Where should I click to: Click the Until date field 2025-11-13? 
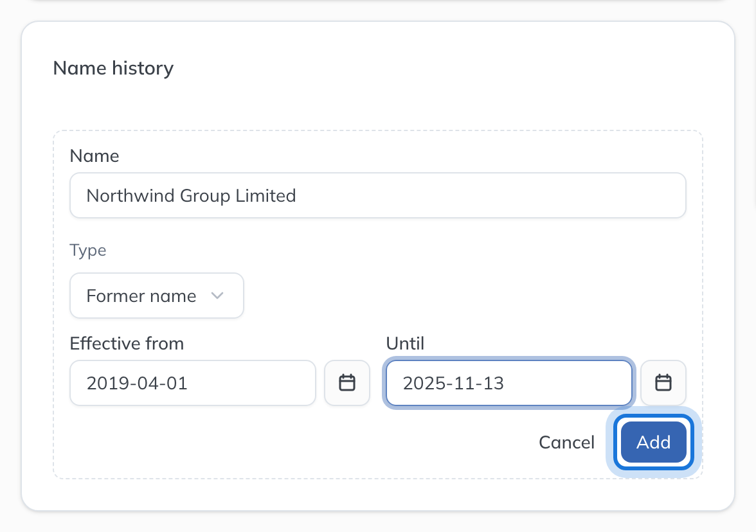(509, 383)
